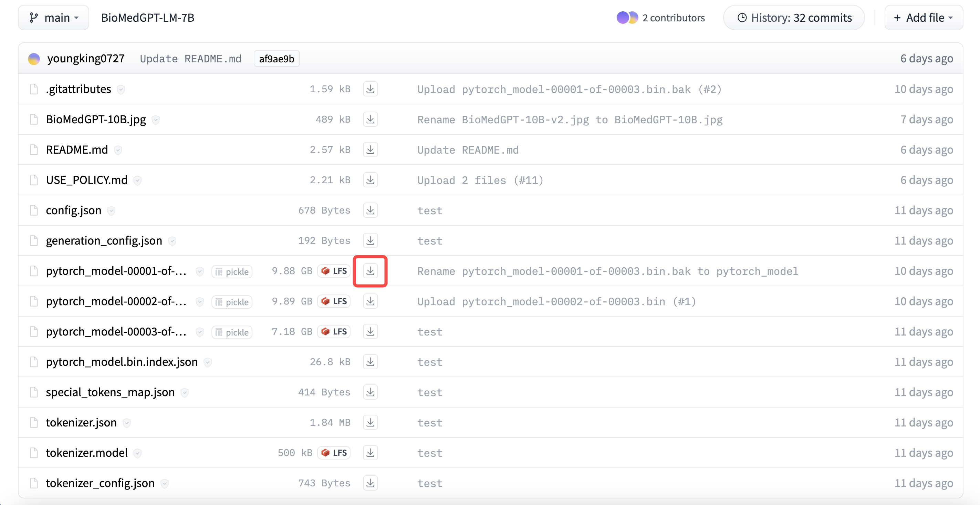Image resolution: width=980 pixels, height=505 pixels.
Task: Open pytorch_model-00003-of file
Action: [x=116, y=331]
